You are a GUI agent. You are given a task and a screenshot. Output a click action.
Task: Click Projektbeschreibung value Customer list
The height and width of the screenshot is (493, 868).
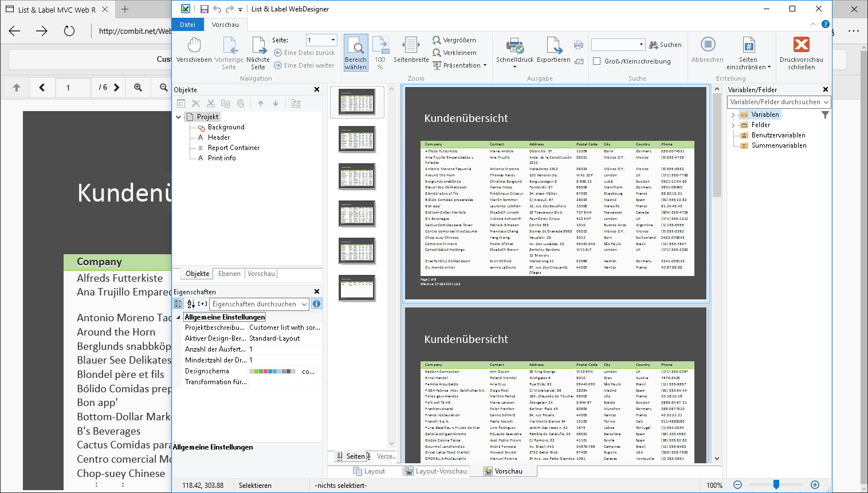point(285,328)
